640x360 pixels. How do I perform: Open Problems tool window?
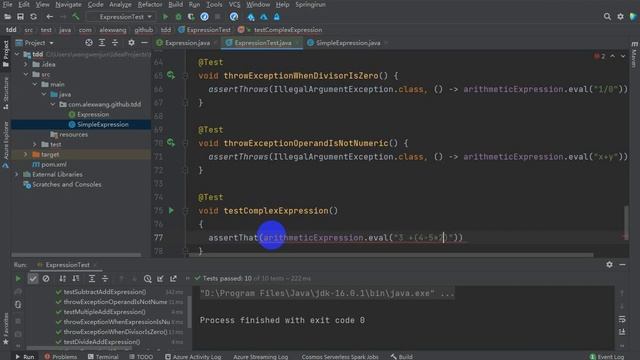pyautogui.click(x=60, y=356)
